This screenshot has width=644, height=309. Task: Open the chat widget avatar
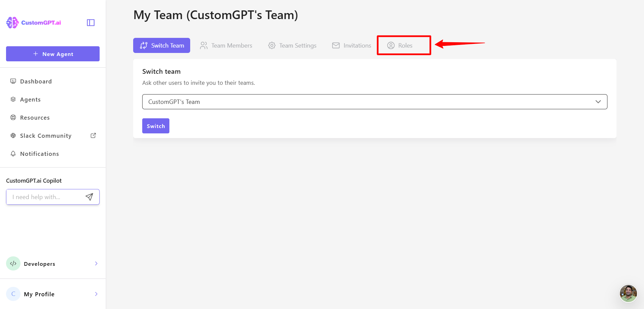click(628, 294)
